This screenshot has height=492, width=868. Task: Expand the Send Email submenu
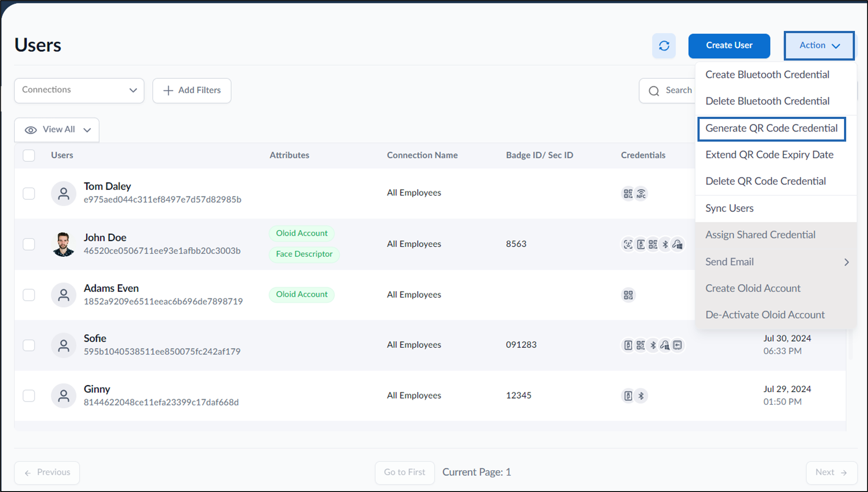(x=776, y=262)
